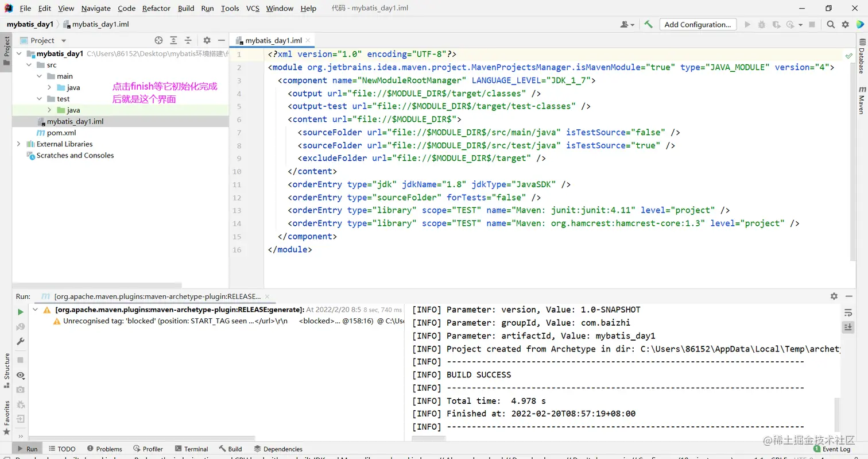The height and width of the screenshot is (459, 868).
Task: Open IDE settings gear in top toolbar
Action: 845,25
